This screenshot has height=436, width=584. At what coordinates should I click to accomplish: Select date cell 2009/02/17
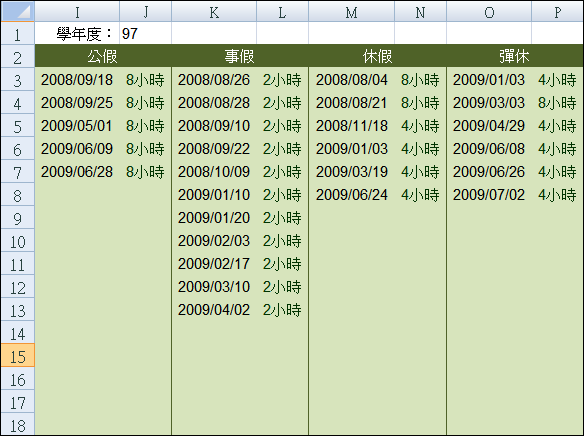(214, 264)
